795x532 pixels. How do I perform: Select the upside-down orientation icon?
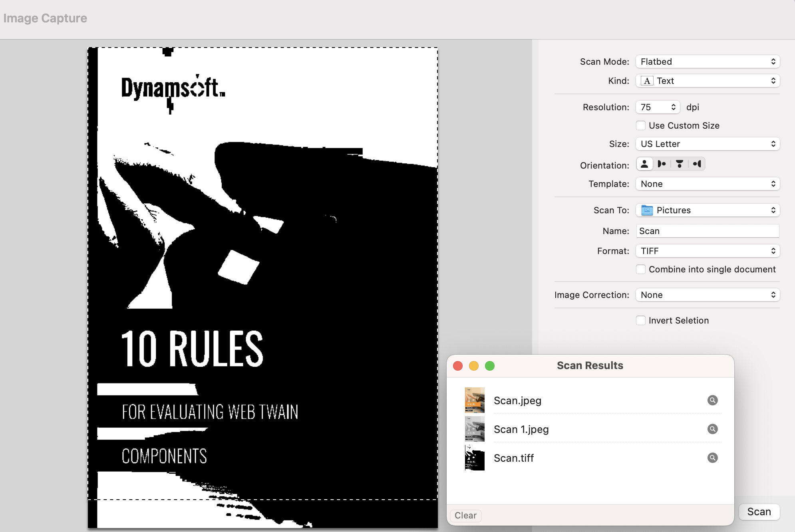tap(680, 164)
